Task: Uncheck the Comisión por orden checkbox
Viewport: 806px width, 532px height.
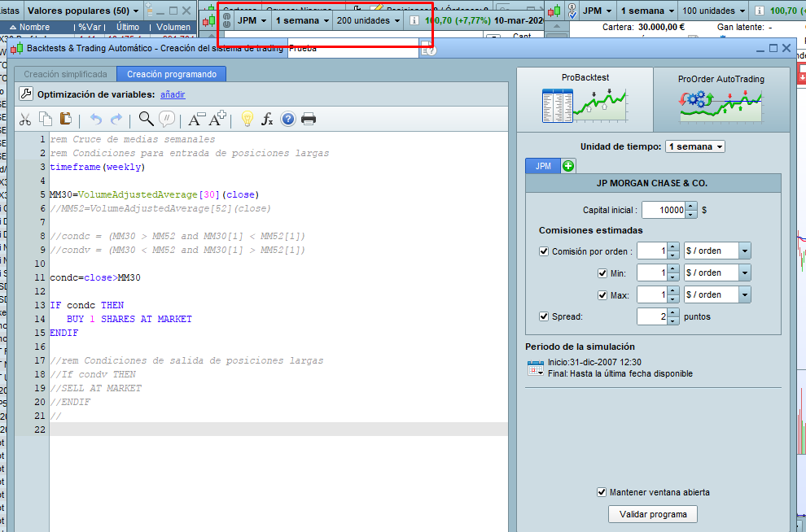Action: 544,251
